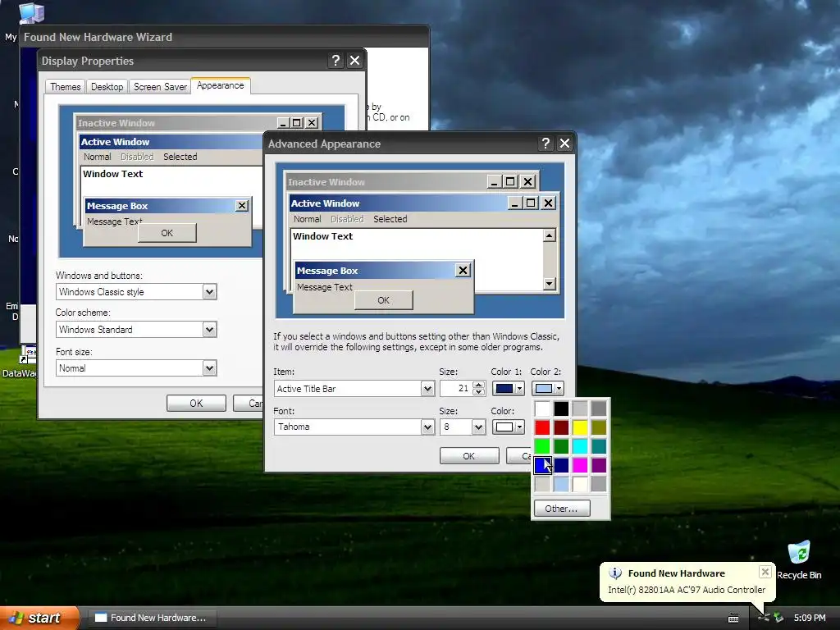This screenshot has width=840, height=630.
Task: Click the item Size field showing 21
Action: [456, 388]
